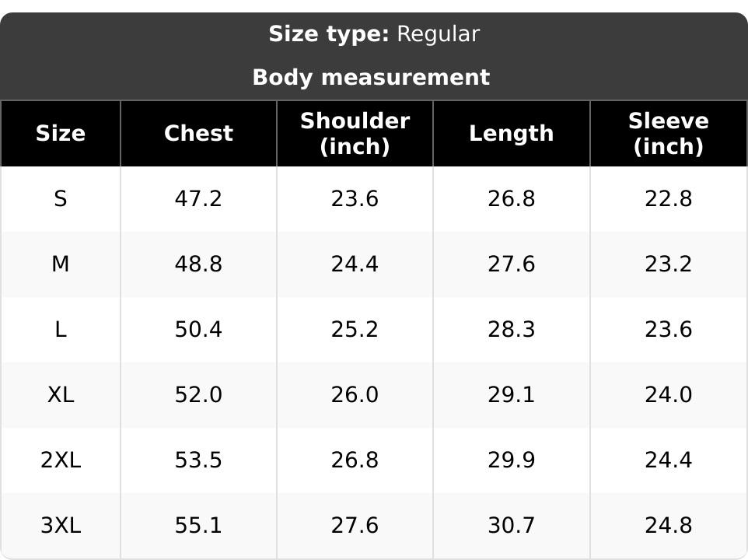Click the Body measurement title

click(371, 77)
